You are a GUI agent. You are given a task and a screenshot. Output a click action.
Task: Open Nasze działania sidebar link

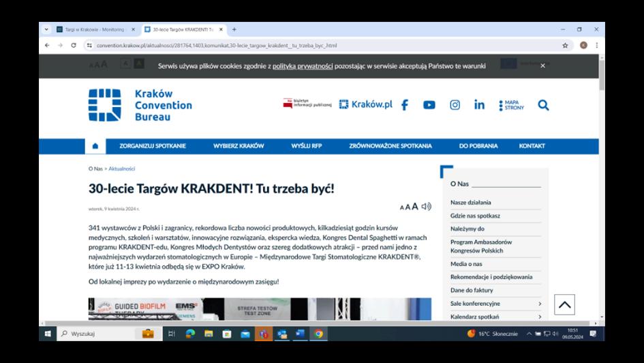coord(471,203)
